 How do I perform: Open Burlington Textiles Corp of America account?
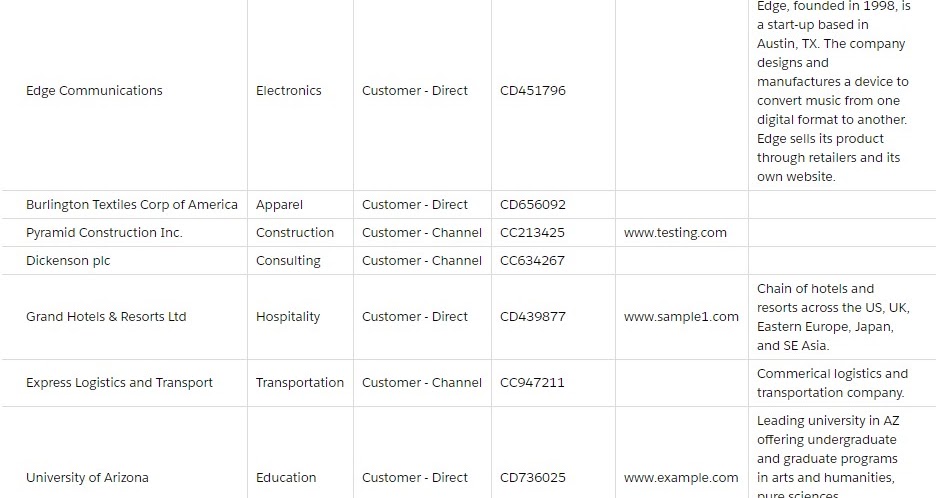click(131, 205)
